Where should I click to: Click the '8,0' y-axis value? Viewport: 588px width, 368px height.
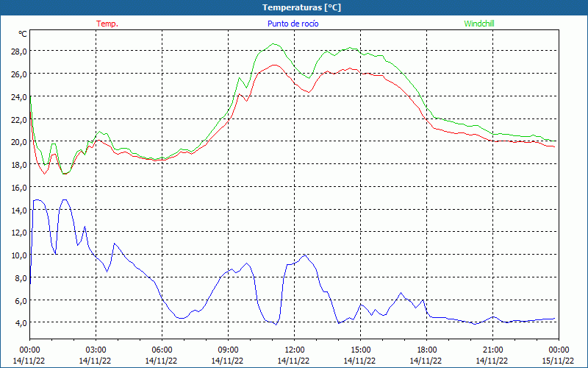[x=21, y=278]
